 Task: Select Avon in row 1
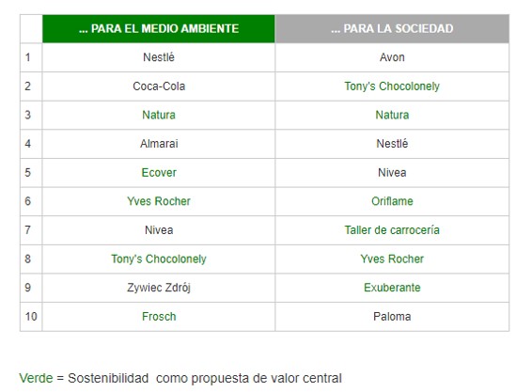tap(392, 57)
